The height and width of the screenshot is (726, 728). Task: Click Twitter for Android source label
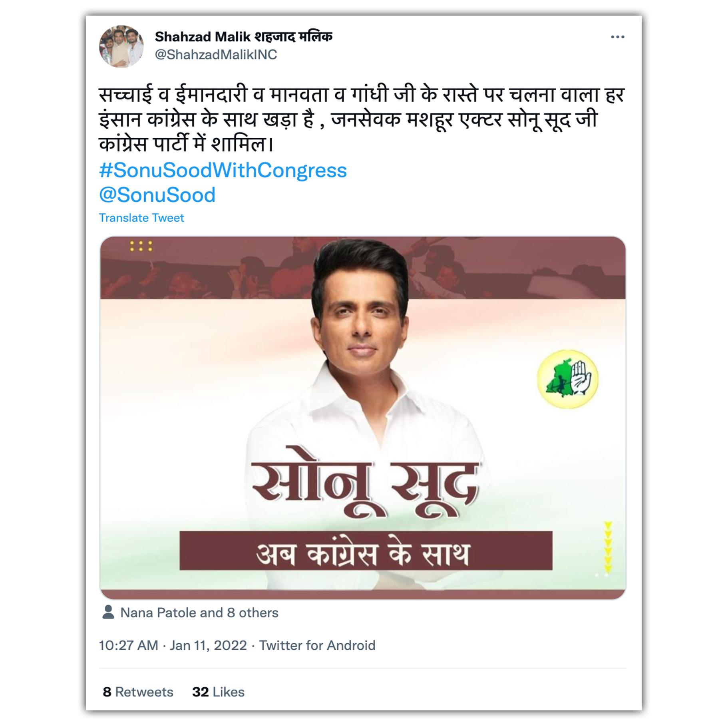tap(317, 645)
